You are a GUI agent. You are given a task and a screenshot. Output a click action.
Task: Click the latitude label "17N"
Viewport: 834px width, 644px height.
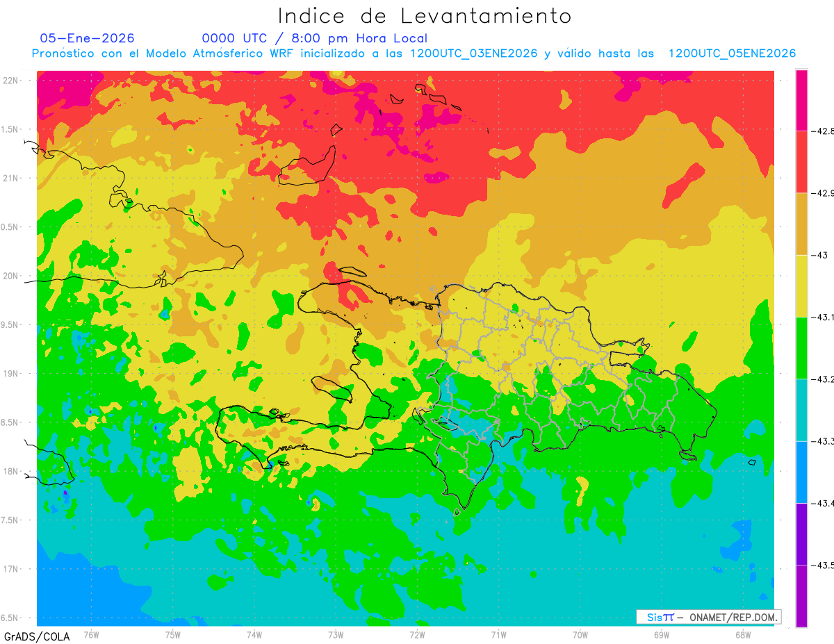12,569
